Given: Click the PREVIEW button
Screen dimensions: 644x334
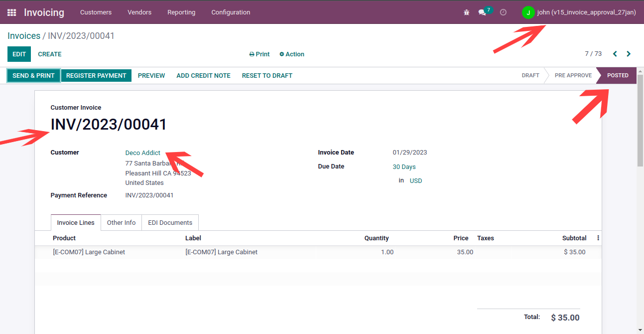Looking at the screenshot, I should [x=151, y=76].
